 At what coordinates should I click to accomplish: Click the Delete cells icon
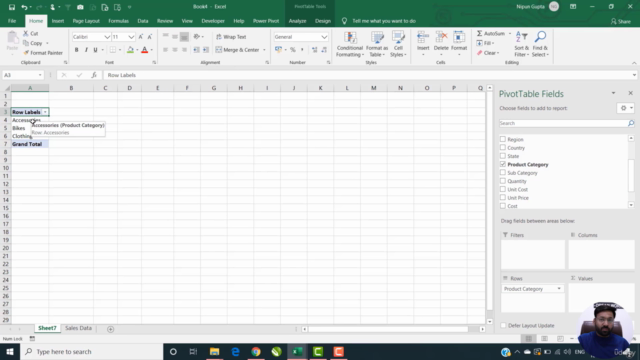[441, 38]
